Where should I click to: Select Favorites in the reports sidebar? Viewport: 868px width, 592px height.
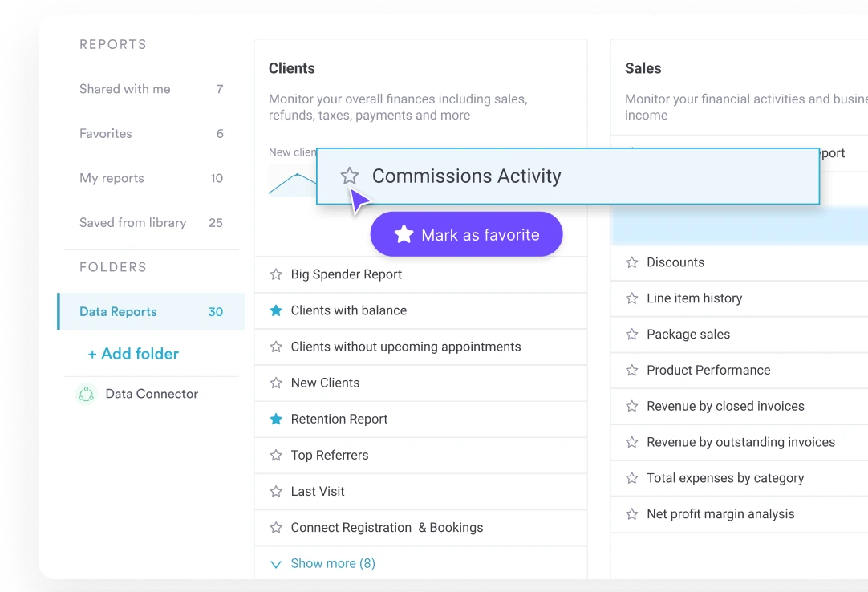(x=106, y=134)
